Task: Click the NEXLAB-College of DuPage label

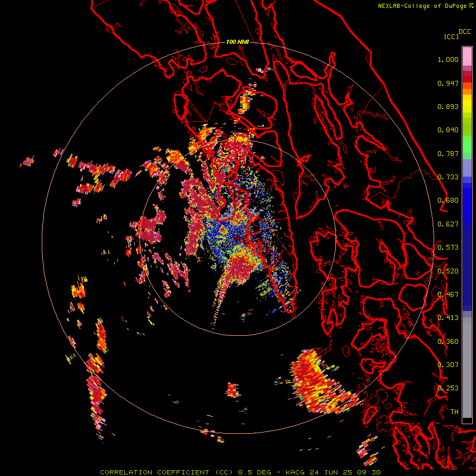Action: pos(424,6)
